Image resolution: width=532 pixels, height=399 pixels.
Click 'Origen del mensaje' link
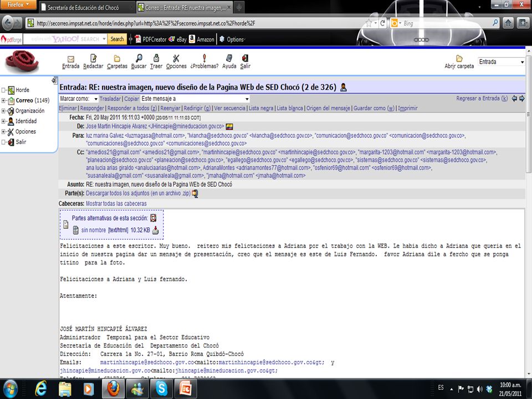328,108
